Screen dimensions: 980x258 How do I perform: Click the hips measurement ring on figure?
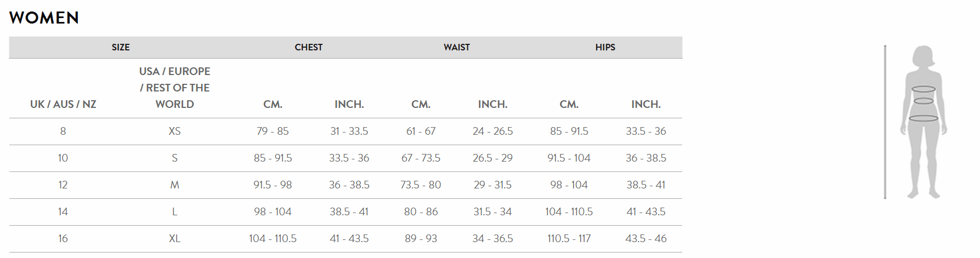tap(924, 118)
